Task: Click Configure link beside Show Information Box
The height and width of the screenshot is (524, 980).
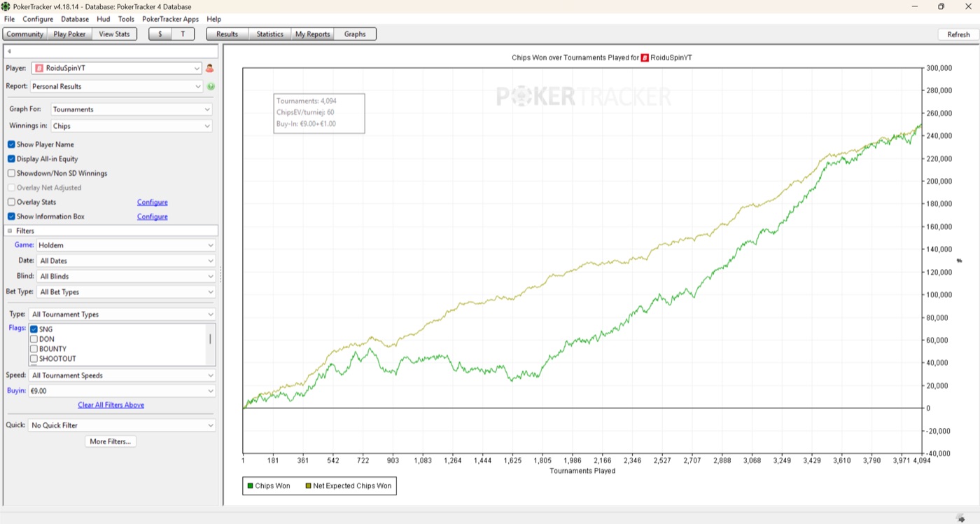Action: pos(152,217)
